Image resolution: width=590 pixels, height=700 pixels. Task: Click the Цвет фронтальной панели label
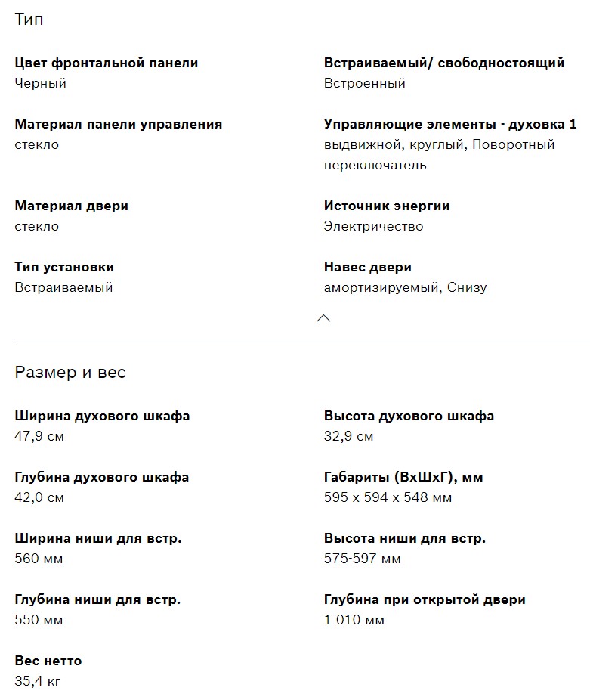coord(107,63)
